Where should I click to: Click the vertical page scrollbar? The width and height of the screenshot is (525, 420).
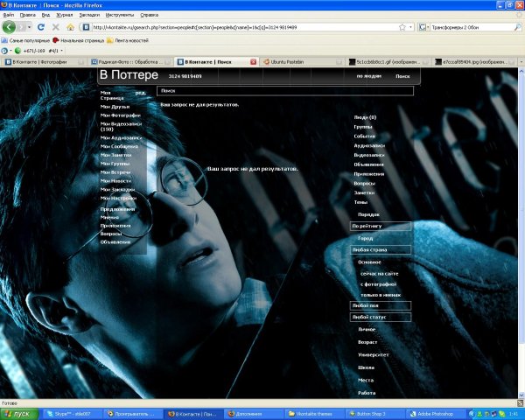coord(521,233)
